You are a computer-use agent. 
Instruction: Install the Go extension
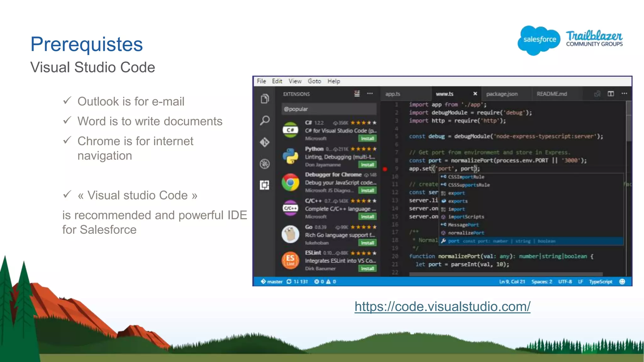coord(367,243)
